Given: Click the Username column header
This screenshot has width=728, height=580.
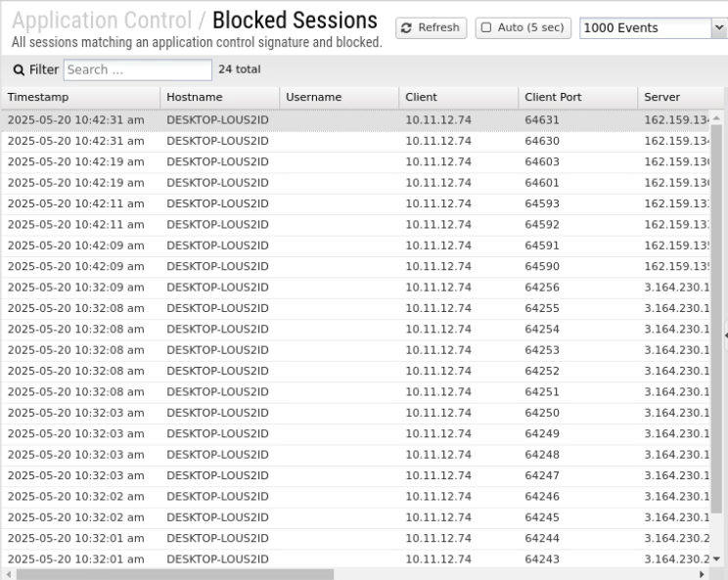Looking at the screenshot, I should coord(339,98).
